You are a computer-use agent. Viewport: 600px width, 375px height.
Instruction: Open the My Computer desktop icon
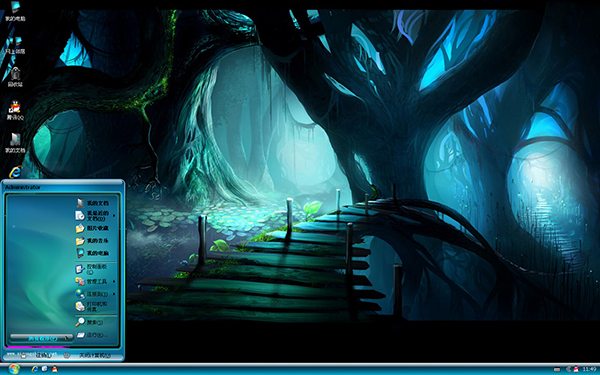(15, 11)
